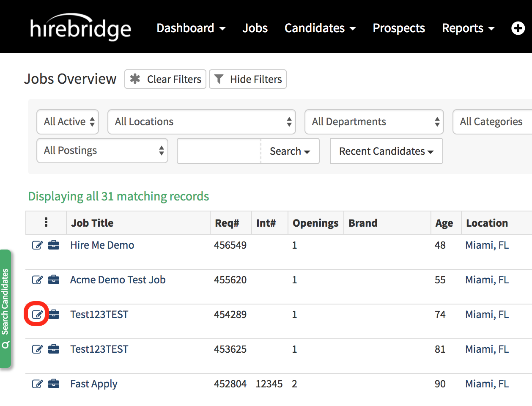Screen dimensions: 532x406
Task: Select the circled edit icon for Test123TEST 454289
Action: [37, 314]
